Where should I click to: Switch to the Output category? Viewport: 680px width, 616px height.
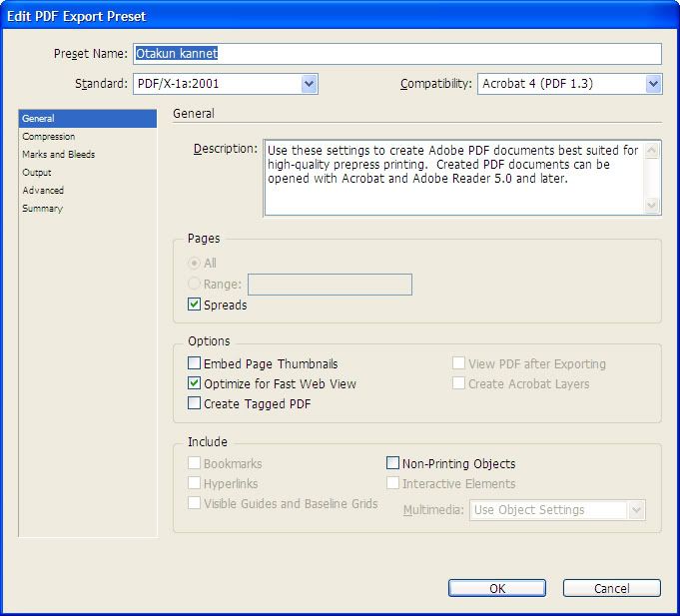[87, 173]
